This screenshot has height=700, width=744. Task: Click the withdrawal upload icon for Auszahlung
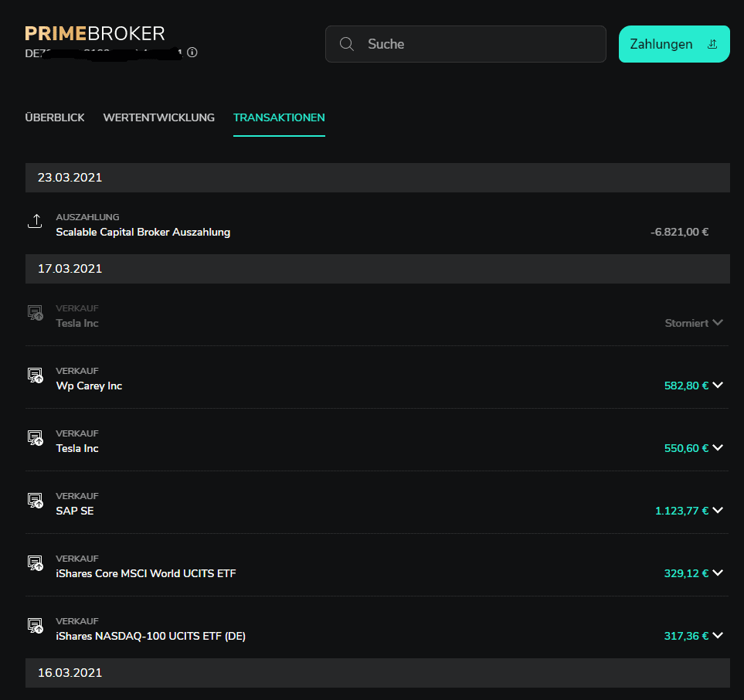coord(35,222)
